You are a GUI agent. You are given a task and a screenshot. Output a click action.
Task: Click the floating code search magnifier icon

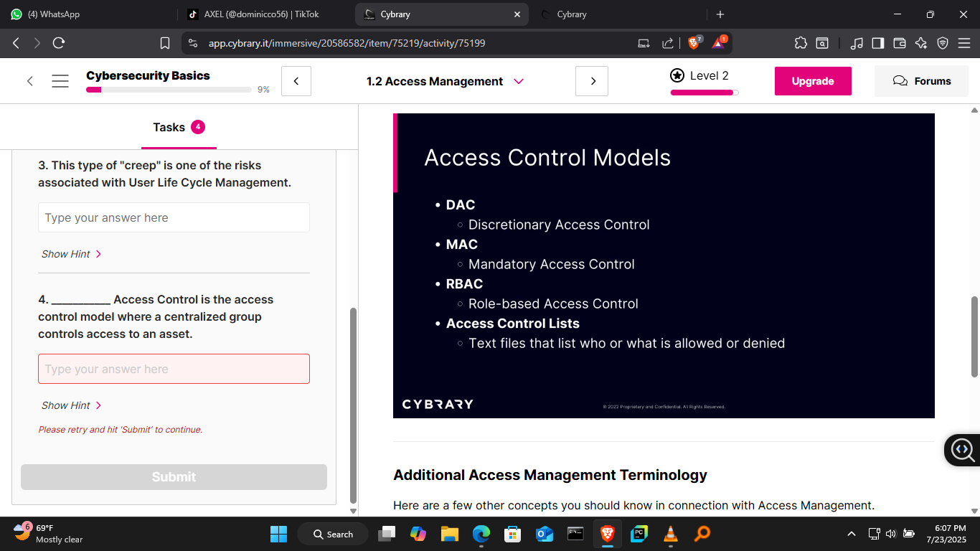tap(961, 450)
